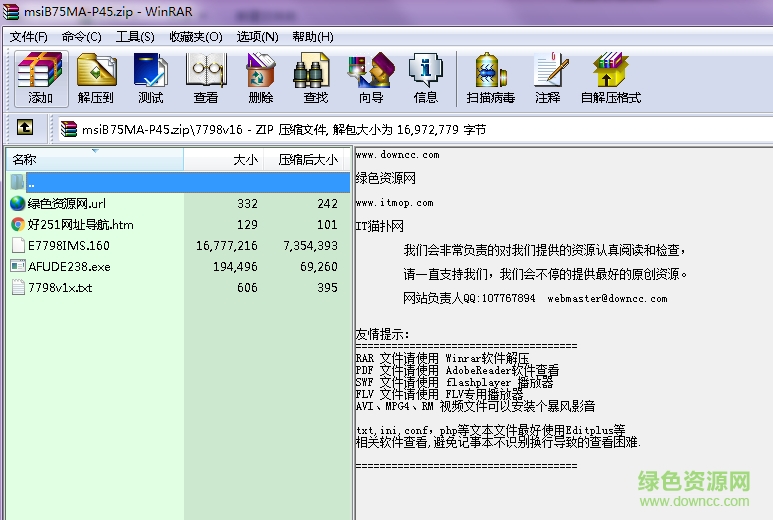The image size is (773, 520).
Task: Click IT猫扑网 line in comment pane
Action: tap(380, 226)
